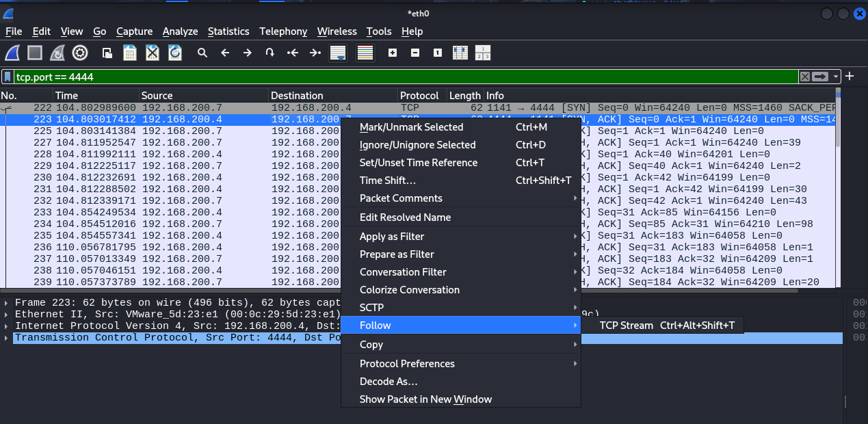Image resolution: width=868 pixels, height=424 pixels.
Task: Expand Conversation Filter submenu
Action: click(461, 272)
